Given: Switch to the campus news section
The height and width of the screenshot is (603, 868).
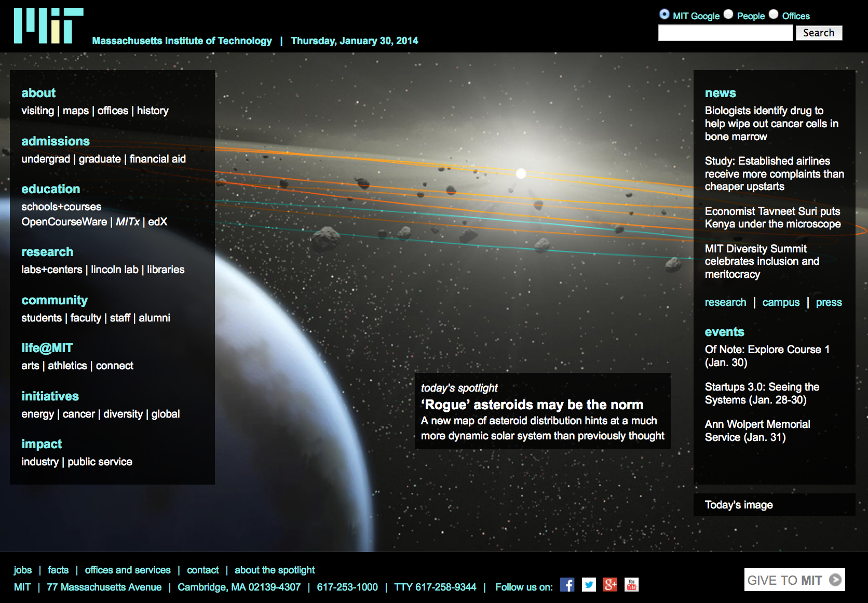Looking at the screenshot, I should click(x=781, y=302).
